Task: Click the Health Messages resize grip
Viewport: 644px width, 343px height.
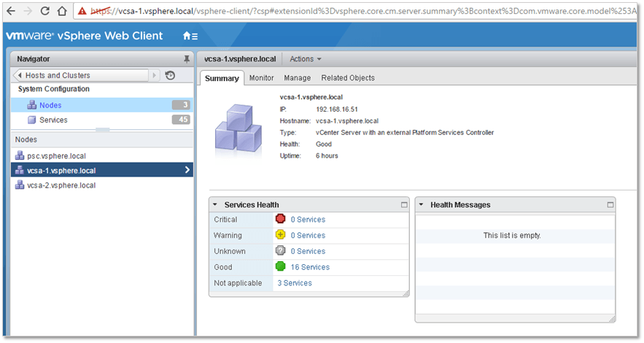Action: [612, 319]
